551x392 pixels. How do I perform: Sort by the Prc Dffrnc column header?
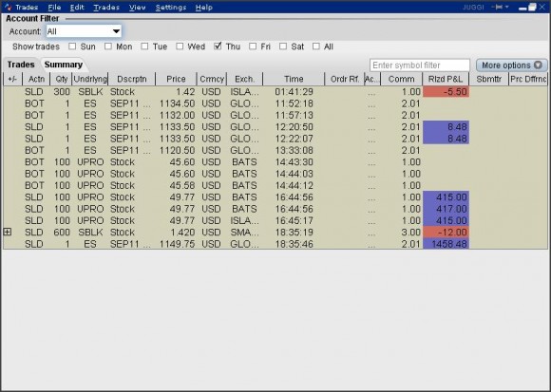(x=528, y=80)
